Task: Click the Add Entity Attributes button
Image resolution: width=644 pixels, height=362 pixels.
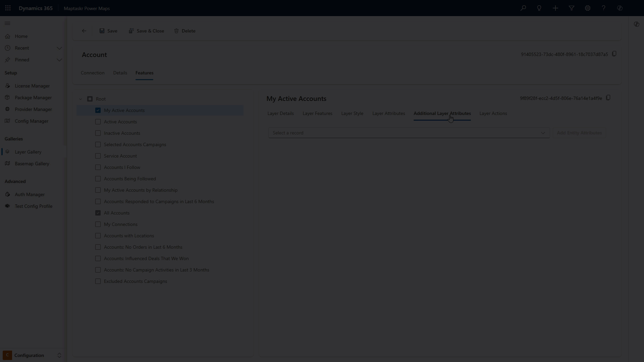Action: tap(579, 133)
